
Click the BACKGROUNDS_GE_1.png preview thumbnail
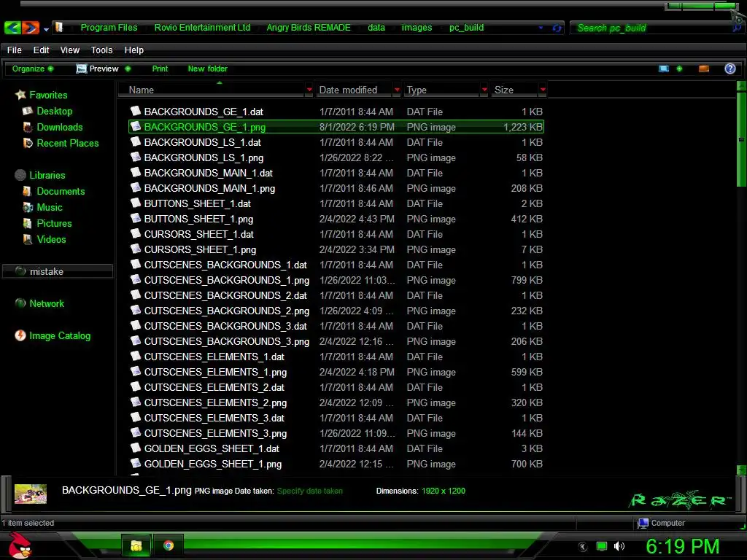pyautogui.click(x=31, y=494)
